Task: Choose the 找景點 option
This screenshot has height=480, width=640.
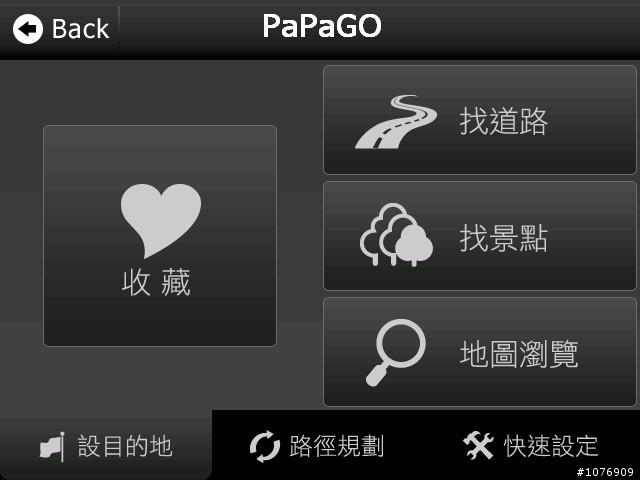Action: click(480, 236)
